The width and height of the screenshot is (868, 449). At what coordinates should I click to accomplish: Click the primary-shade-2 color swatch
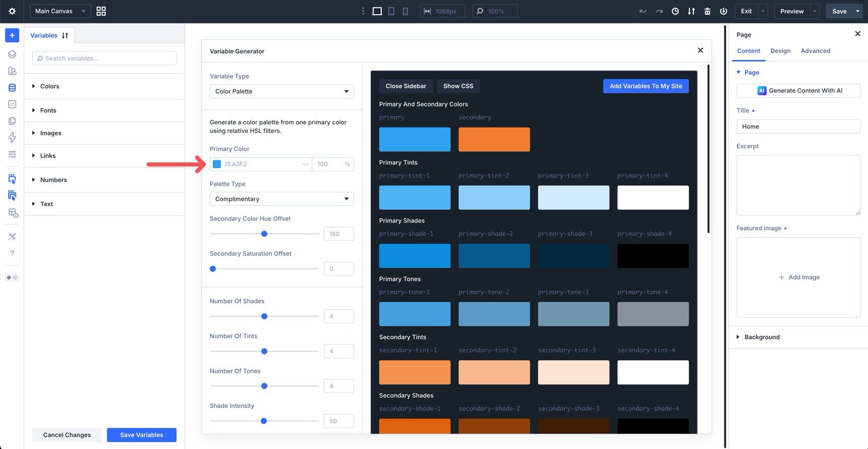tap(494, 256)
